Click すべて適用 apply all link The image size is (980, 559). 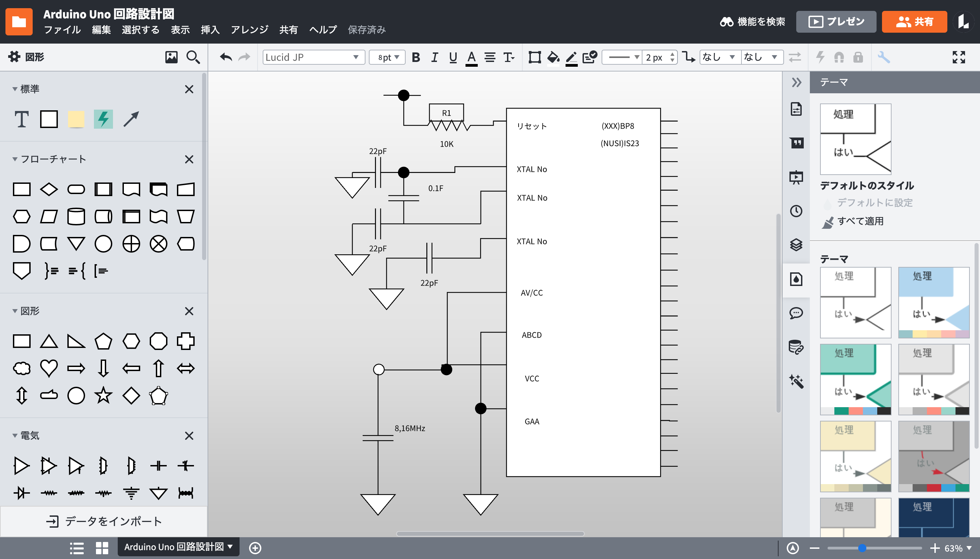click(x=860, y=221)
